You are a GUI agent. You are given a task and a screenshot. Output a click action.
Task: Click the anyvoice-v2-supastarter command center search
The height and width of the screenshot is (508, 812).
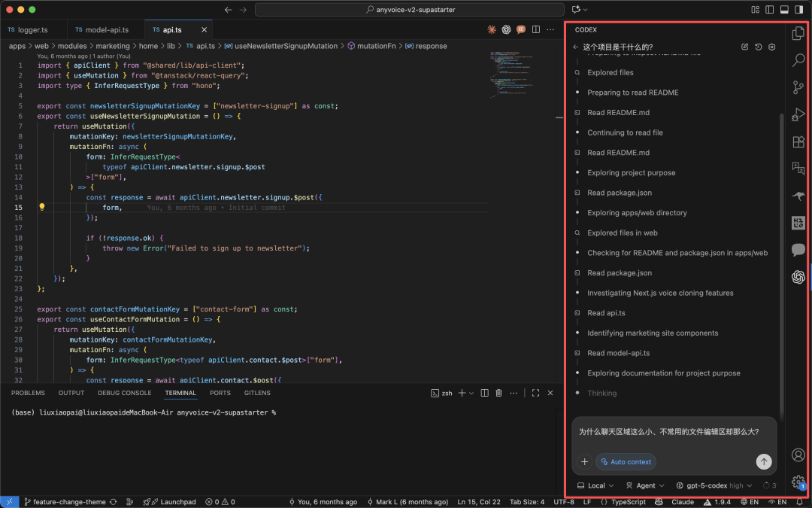click(x=410, y=9)
